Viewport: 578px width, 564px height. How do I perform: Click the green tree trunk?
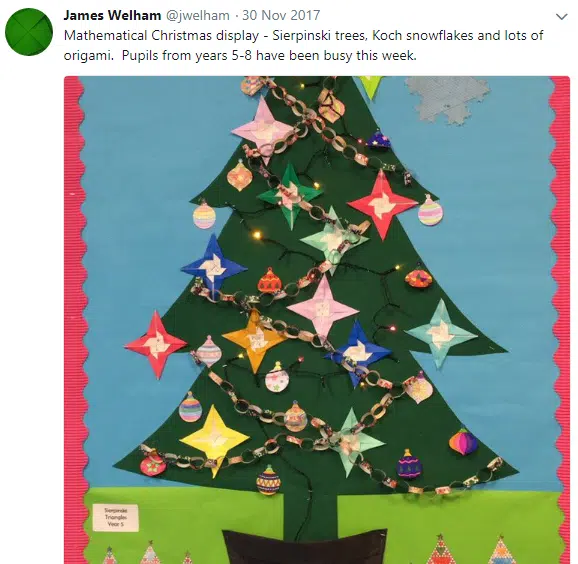311,512
